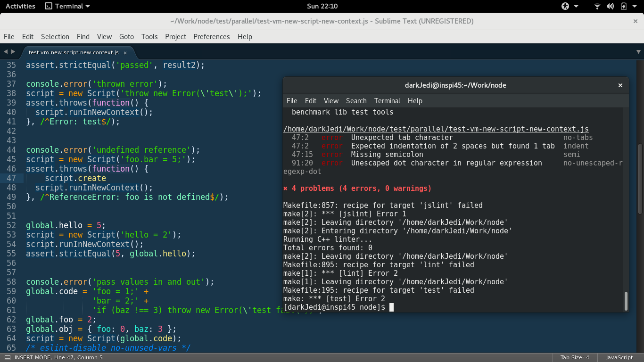Image resolution: width=644 pixels, height=362 pixels.
Task: Click the Wi-Fi icon in the system tray
Action: [597, 6]
